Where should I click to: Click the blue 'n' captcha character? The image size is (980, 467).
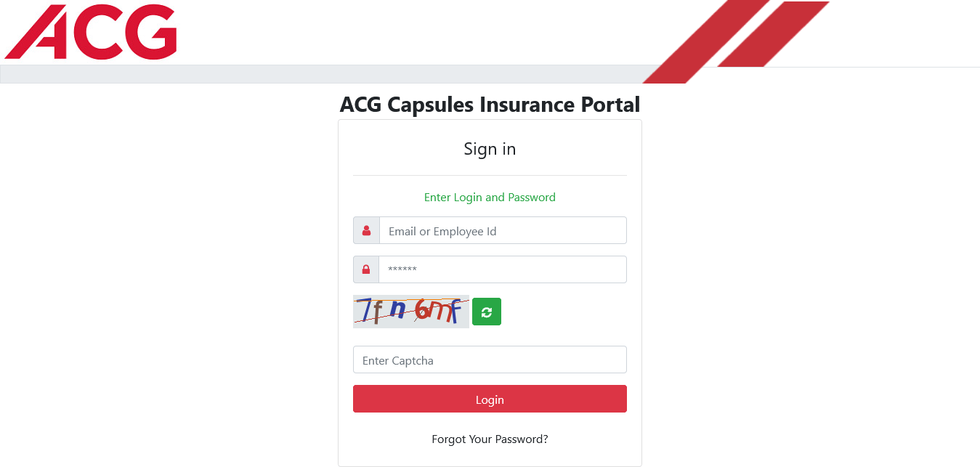click(x=397, y=310)
